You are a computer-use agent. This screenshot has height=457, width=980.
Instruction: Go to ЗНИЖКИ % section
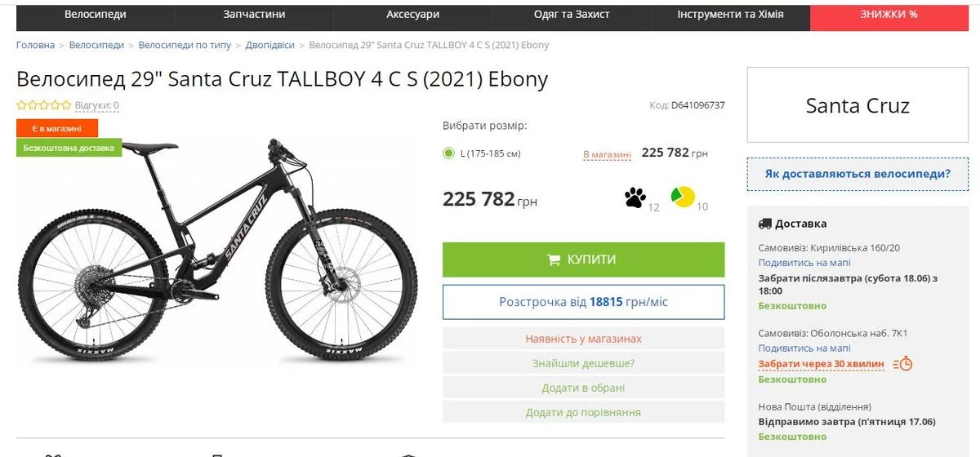click(x=889, y=15)
